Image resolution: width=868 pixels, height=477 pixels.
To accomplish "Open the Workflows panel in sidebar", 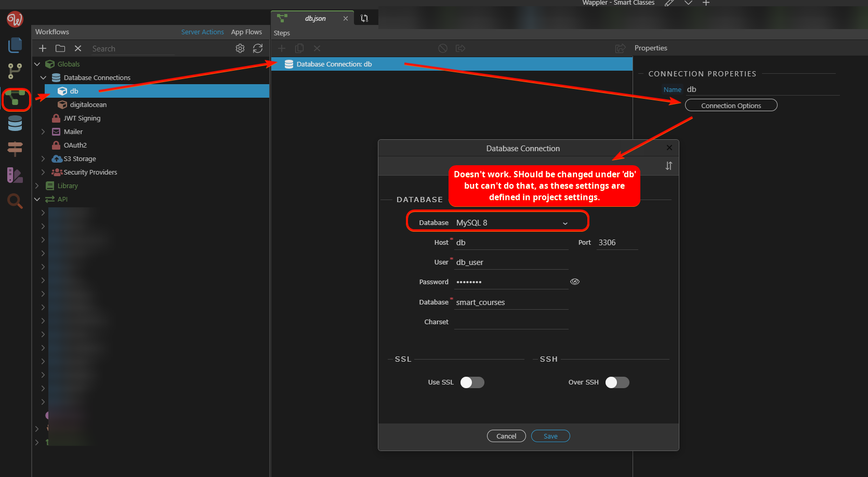I will (15, 98).
